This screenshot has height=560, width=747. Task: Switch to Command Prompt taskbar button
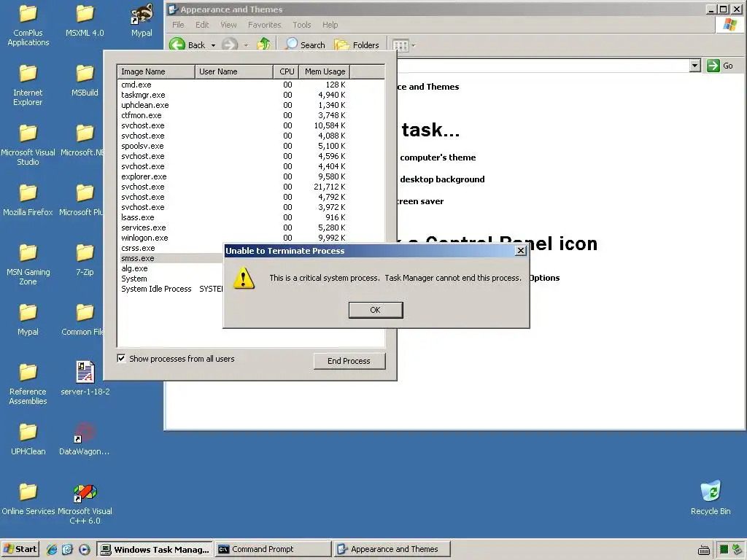pyautogui.click(x=273, y=549)
